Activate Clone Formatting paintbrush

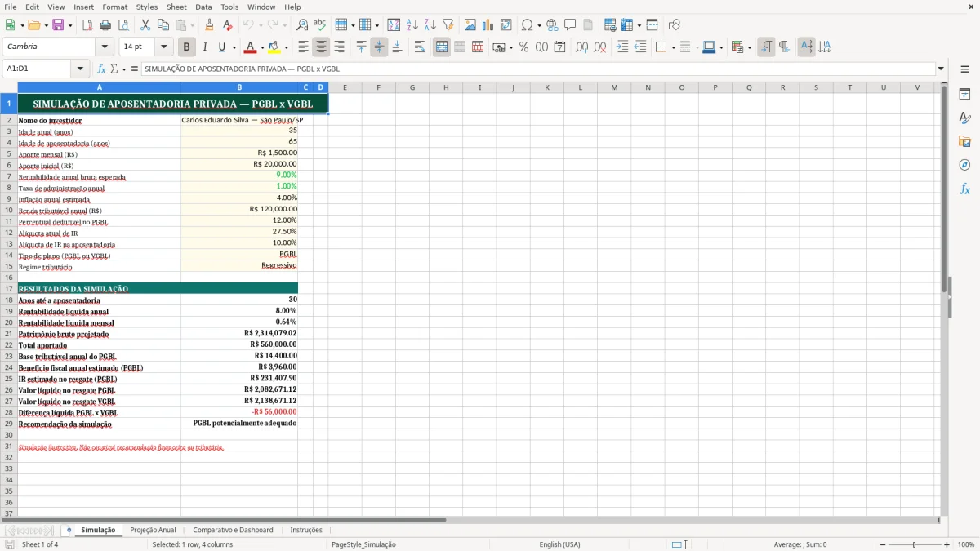[x=209, y=25]
